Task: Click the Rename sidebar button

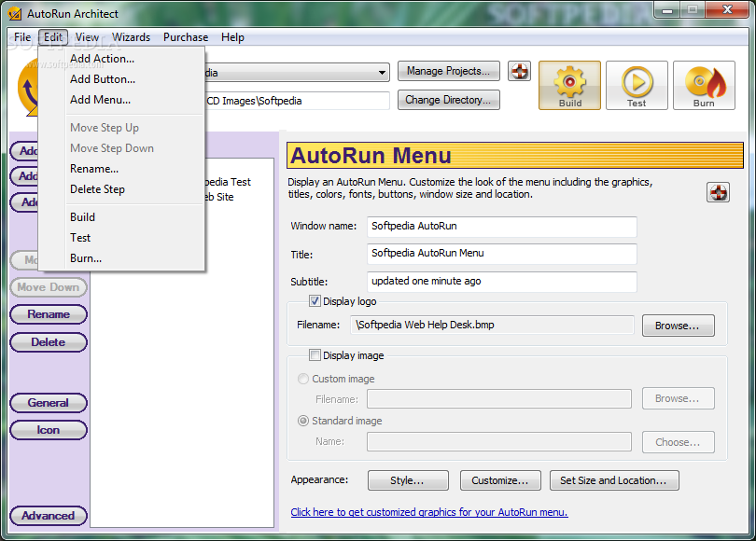Action: point(49,314)
